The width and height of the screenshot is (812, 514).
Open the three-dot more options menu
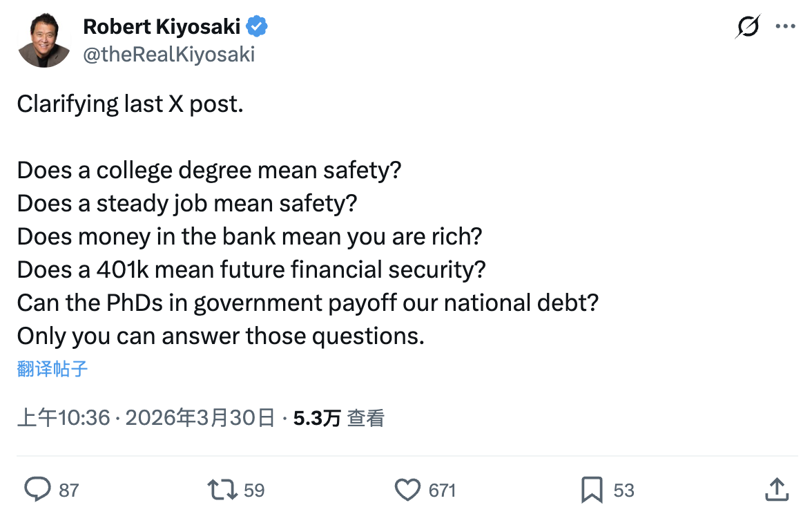point(786,27)
